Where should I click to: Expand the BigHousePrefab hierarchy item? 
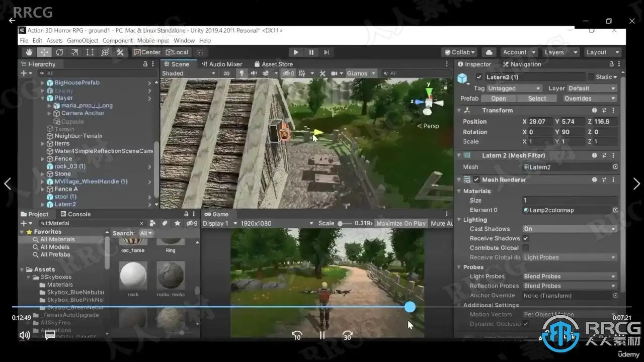(43, 82)
